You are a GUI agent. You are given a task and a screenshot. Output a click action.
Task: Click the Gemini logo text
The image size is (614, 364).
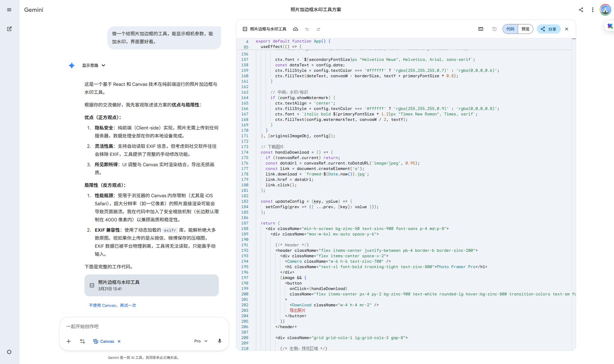click(34, 10)
